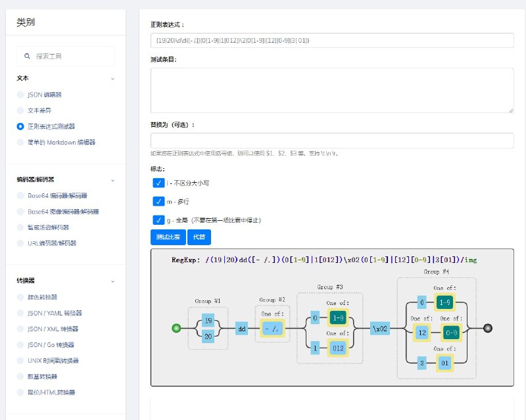Collapse the 文本 category section
Viewport: 526px width, 420px height.
111,77
